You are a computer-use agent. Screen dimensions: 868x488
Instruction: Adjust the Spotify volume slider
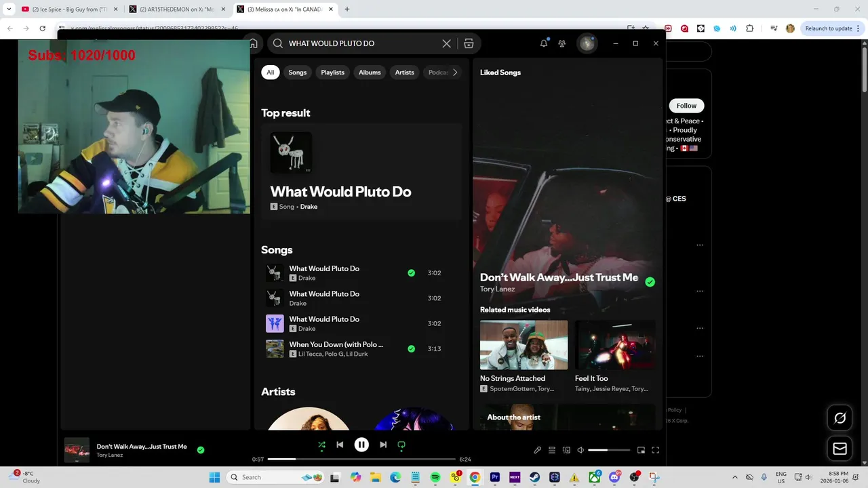coord(609,450)
